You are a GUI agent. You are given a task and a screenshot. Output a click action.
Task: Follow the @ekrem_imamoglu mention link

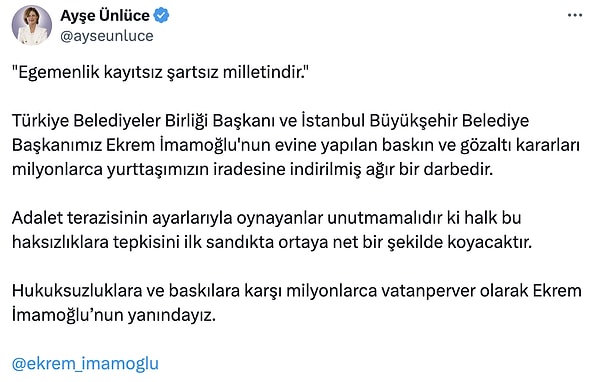[x=85, y=364]
